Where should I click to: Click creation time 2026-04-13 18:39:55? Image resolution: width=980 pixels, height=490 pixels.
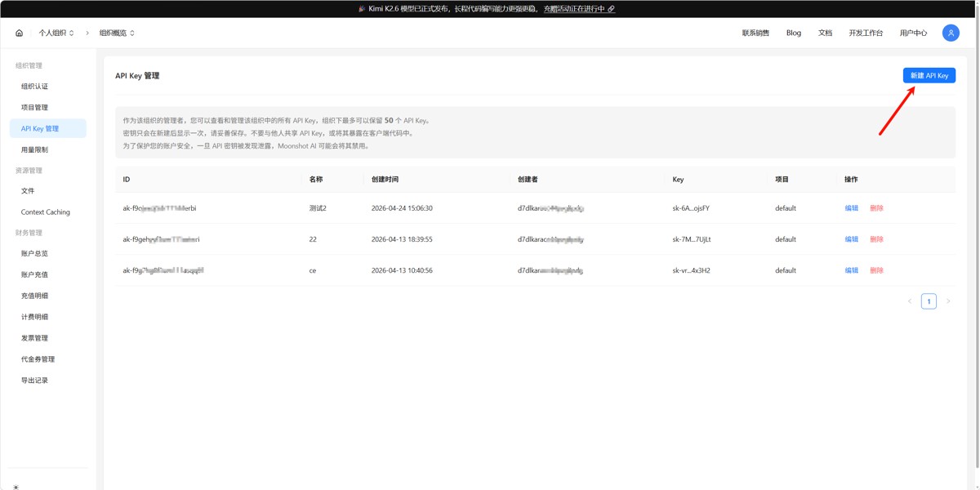(402, 239)
